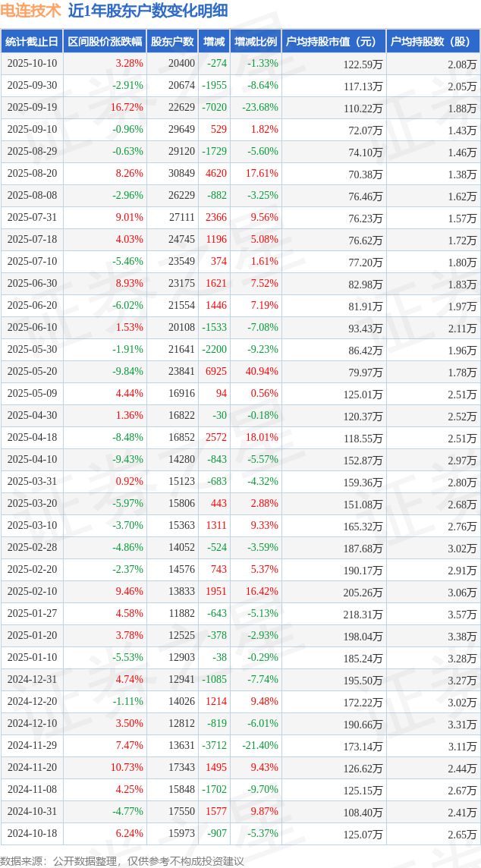
Task: Click the 户均持股数（股） column header
Action: click(432, 42)
